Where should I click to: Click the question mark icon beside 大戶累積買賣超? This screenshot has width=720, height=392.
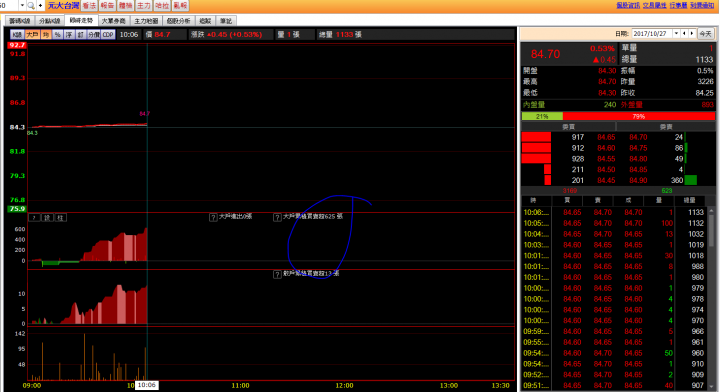pyautogui.click(x=277, y=217)
